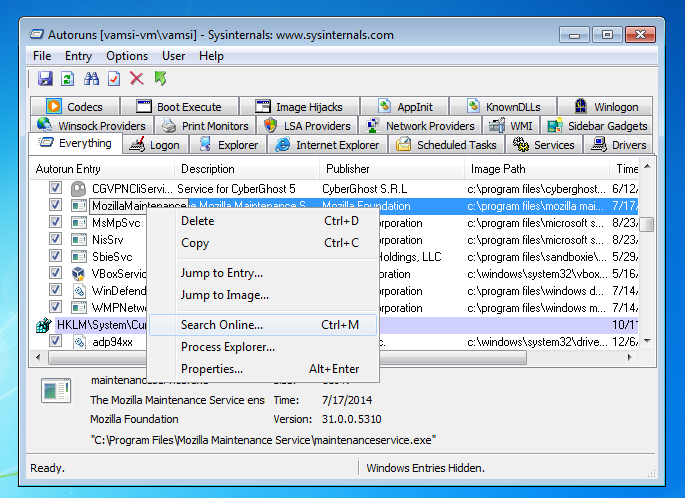Click the vertical scrollbar down arrow
The height and width of the screenshot is (498, 685).
[x=647, y=341]
